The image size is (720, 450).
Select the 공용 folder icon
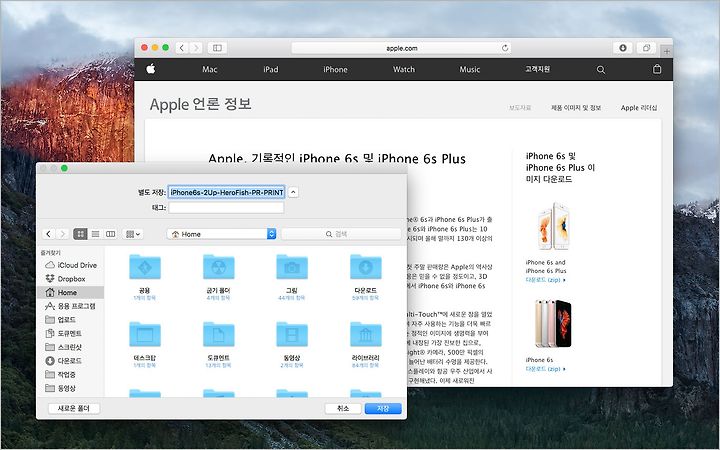pyautogui.click(x=145, y=267)
